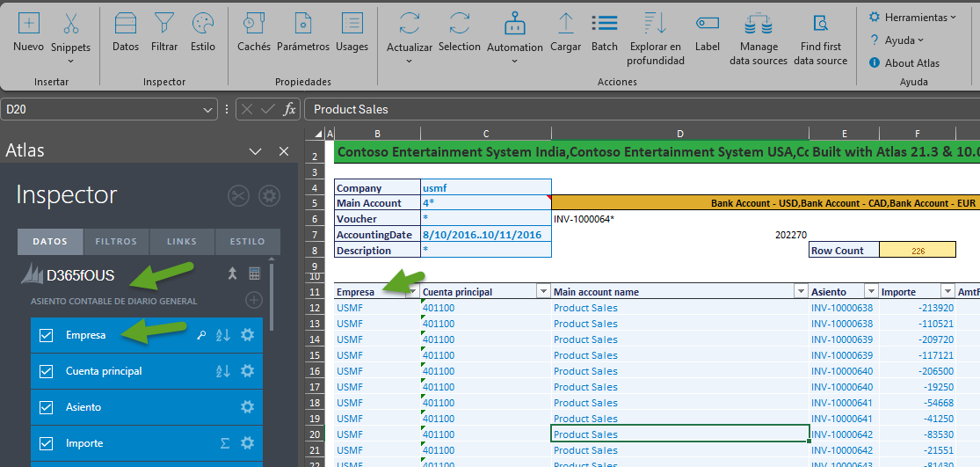The width and height of the screenshot is (980, 467).
Task: Click the Inspector scissors snippet icon
Action: tap(238, 195)
